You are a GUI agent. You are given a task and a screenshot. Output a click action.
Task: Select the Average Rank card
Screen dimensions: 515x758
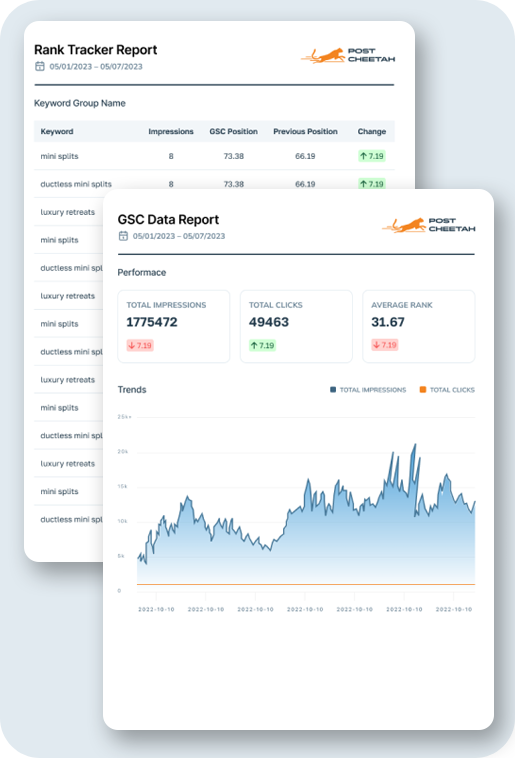coord(419,326)
